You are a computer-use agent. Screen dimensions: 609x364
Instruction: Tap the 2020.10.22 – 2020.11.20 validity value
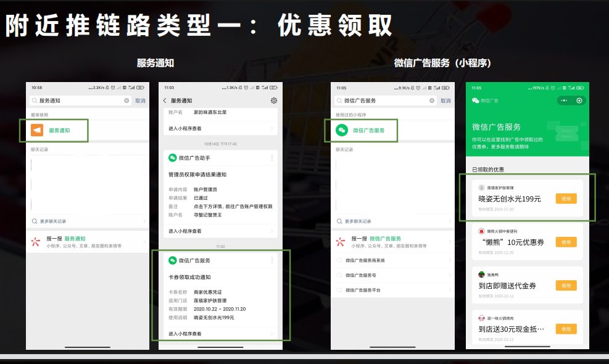pyautogui.click(x=220, y=309)
